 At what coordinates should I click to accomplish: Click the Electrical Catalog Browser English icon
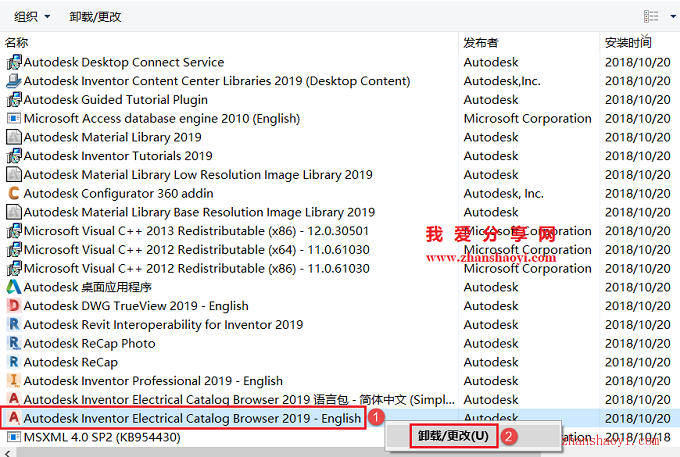point(14,418)
